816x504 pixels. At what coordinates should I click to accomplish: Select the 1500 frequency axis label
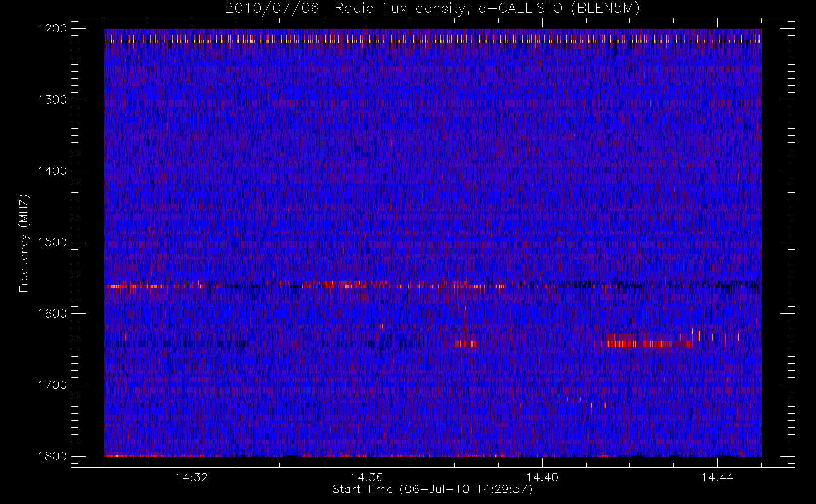click(52, 242)
